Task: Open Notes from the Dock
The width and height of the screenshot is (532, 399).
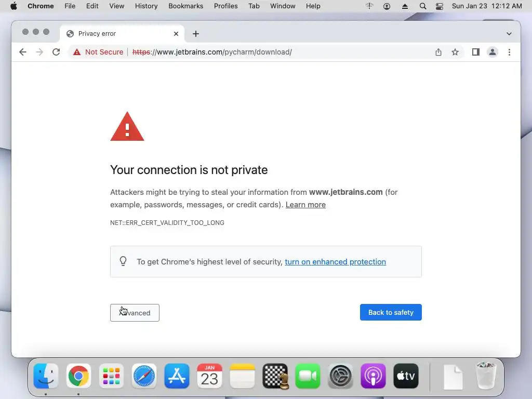Action: [242, 376]
